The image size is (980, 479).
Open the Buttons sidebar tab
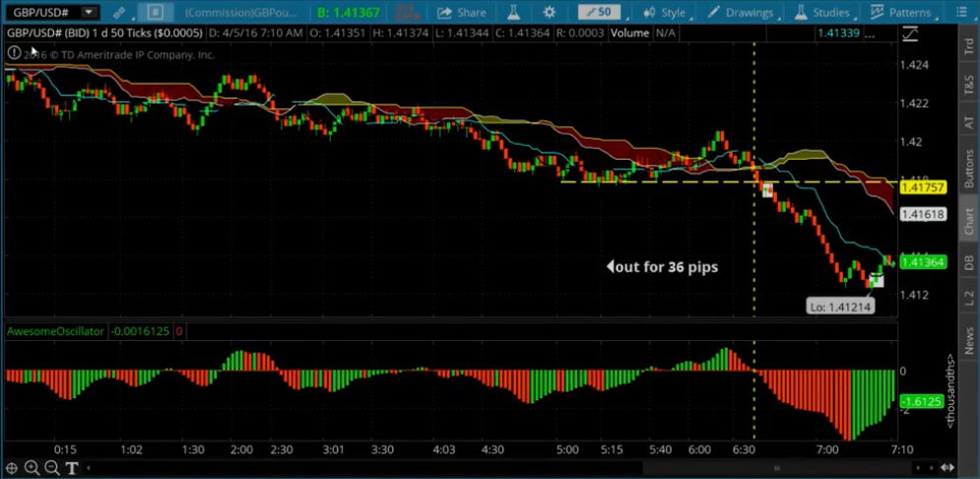pyautogui.click(x=969, y=168)
